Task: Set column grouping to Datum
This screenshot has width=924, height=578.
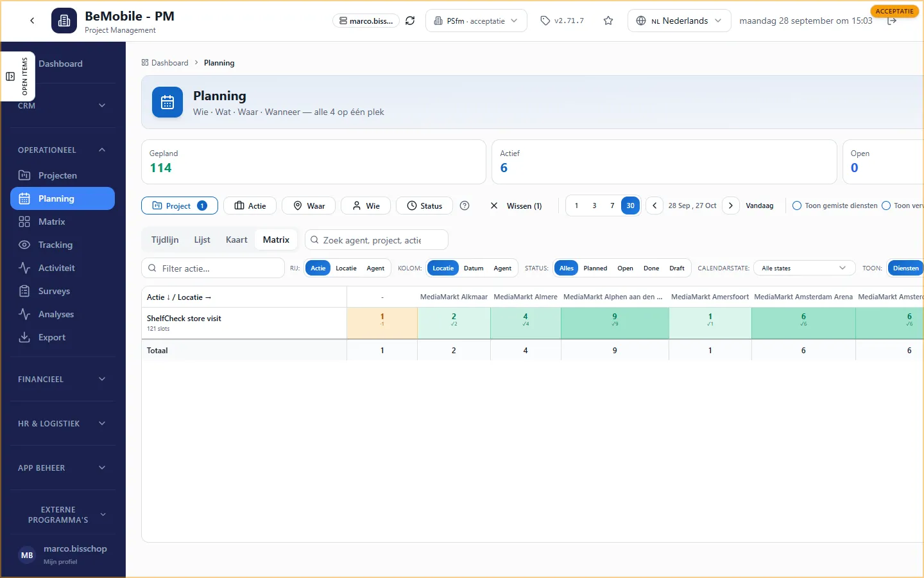Action: click(x=474, y=268)
